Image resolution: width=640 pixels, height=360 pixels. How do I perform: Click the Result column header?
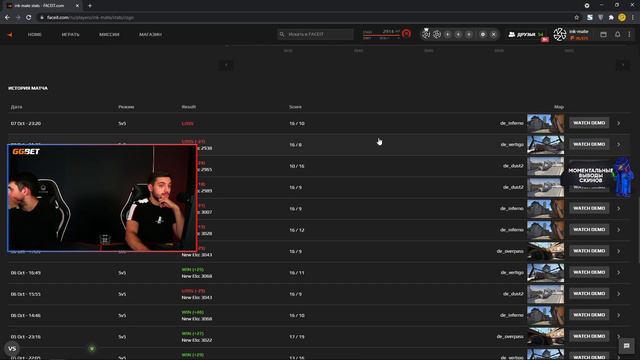189,107
